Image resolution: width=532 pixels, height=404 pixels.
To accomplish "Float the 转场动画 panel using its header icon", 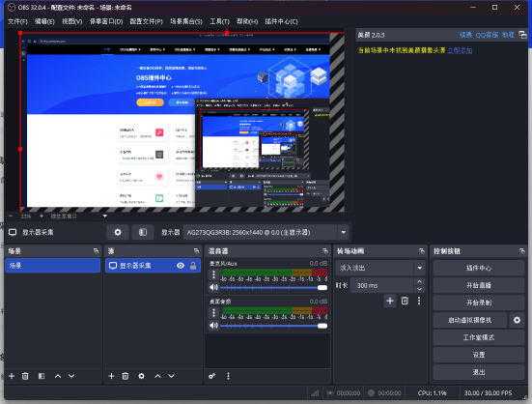I will tap(422, 251).
